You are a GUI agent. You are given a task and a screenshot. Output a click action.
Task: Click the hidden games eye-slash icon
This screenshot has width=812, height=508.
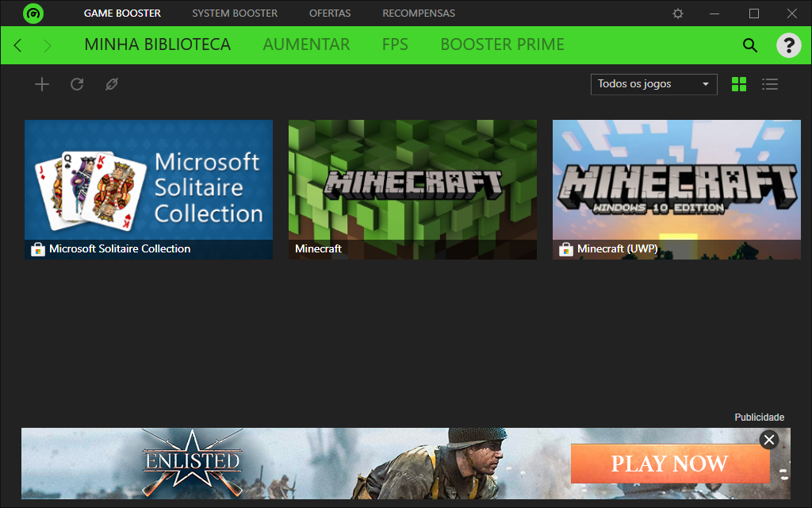[112, 84]
